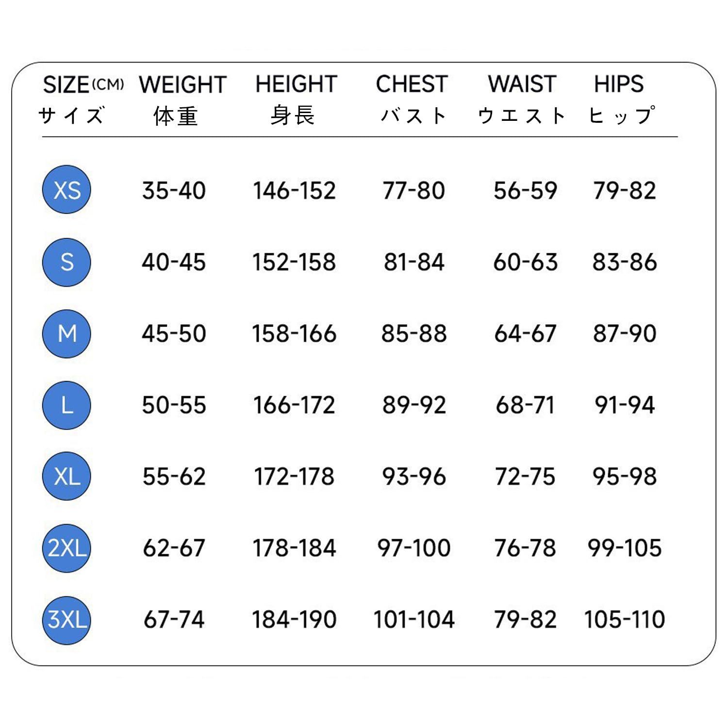Click the blue XS size circle
728x728 pixels.
(67, 190)
